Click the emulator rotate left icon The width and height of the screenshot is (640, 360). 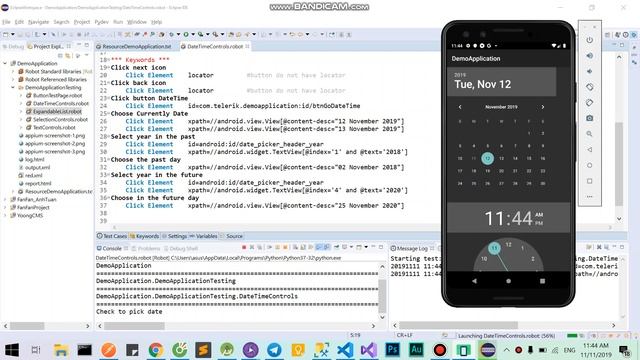(x=589, y=87)
